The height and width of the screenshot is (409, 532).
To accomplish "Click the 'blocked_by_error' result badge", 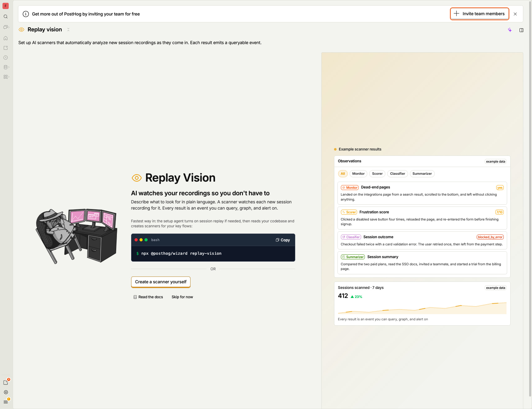I will pyautogui.click(x=490, y=237).
